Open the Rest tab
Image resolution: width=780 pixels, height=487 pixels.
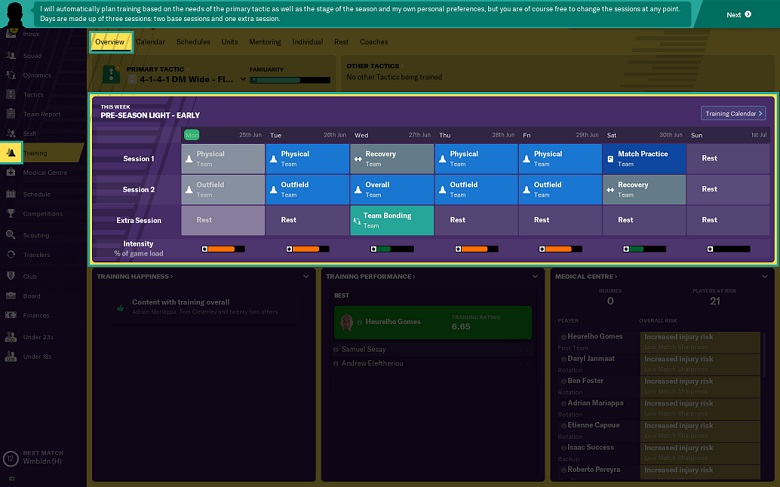click(341, 42)
